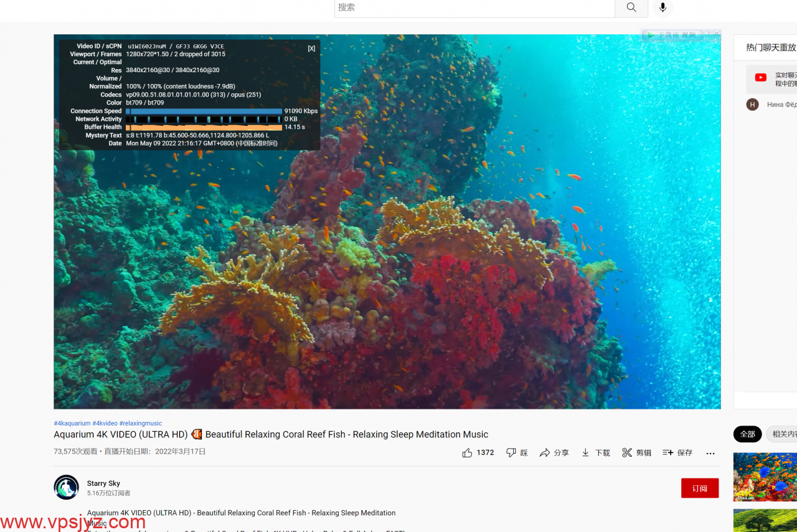Viewport: 797px width, 532px height.
Task: Dislike the video with the thumbs-down icon
Action: pyautogui.click(x=511, y=453)
